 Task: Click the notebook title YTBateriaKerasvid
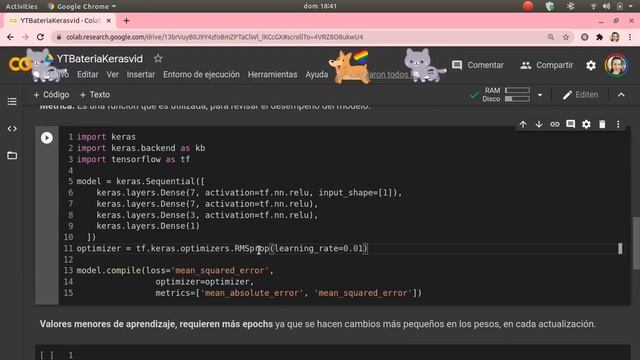click(100, 59)
